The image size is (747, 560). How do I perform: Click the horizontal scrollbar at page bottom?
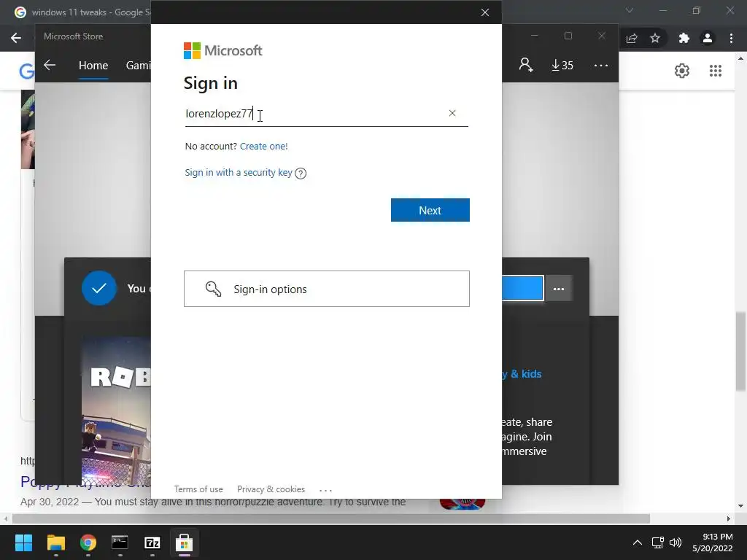click(331, 518)
